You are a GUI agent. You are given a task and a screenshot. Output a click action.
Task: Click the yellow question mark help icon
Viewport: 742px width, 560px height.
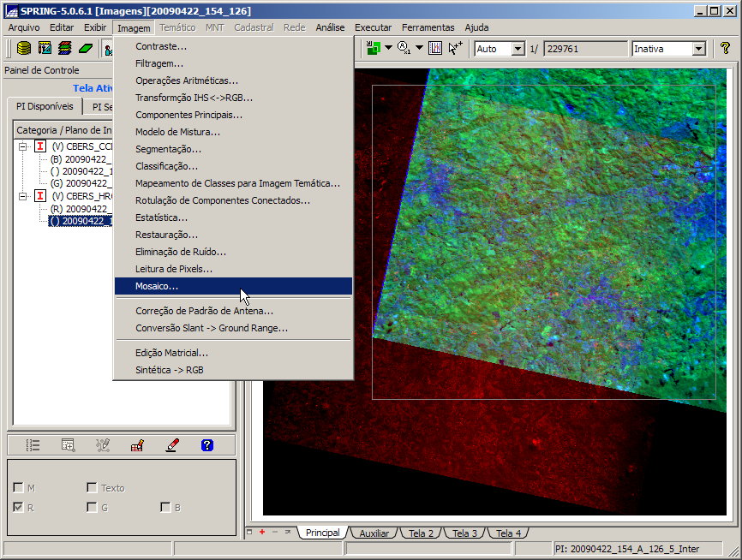point(725,49)
